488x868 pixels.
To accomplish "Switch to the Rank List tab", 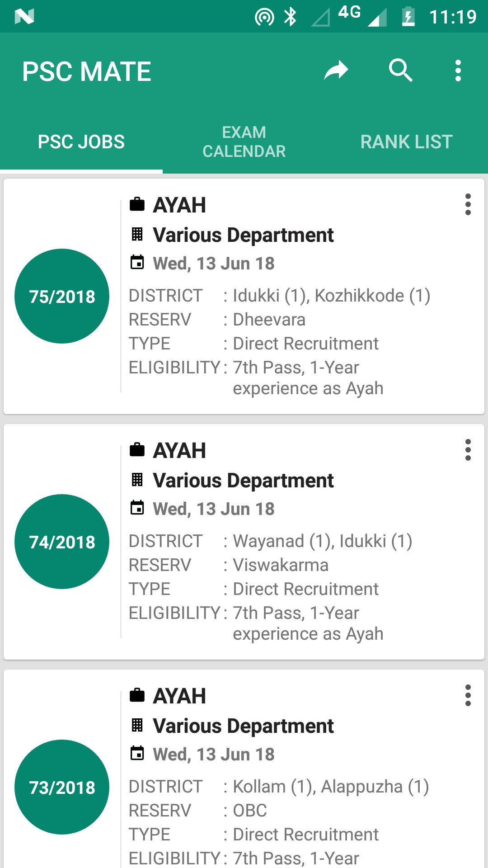I will point(406,142).
